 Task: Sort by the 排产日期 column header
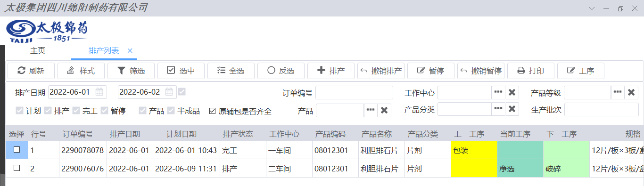[124, 134]
